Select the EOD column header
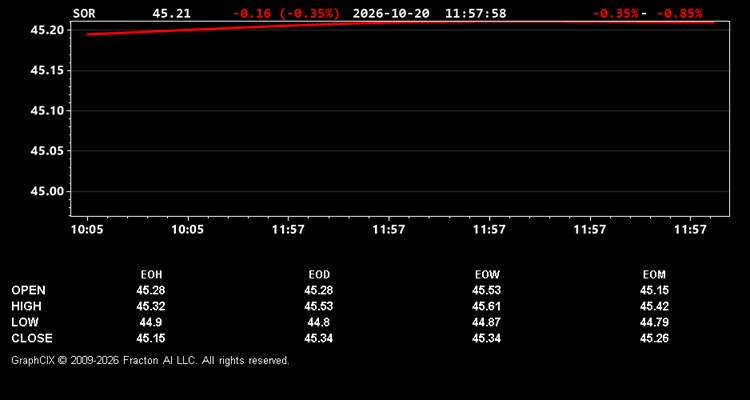This screenshot has width=750, height=400. (x=319, y=275)
